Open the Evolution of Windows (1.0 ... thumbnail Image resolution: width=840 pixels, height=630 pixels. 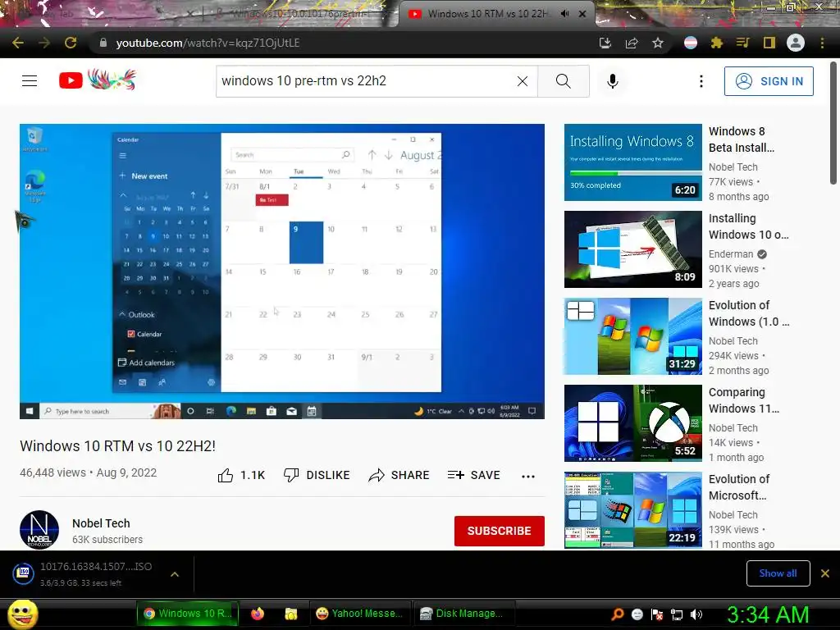632,336
